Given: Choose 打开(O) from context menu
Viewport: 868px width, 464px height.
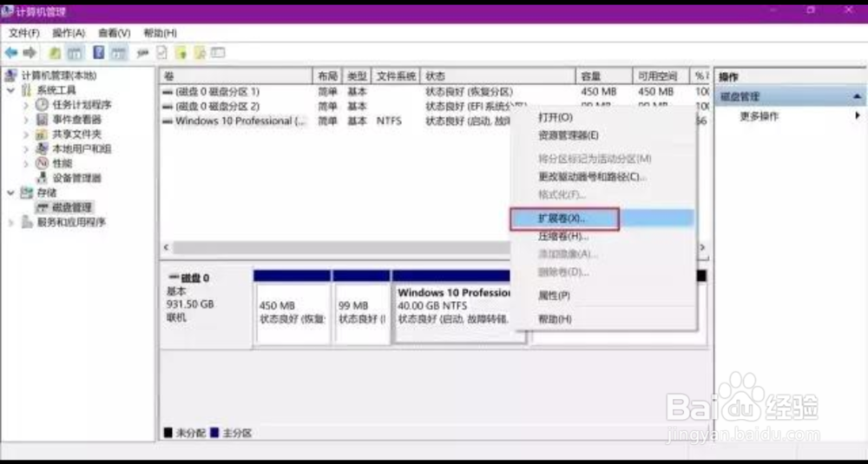Looking at the screenshot, I should pyautogui.click(x=602, y=117).
